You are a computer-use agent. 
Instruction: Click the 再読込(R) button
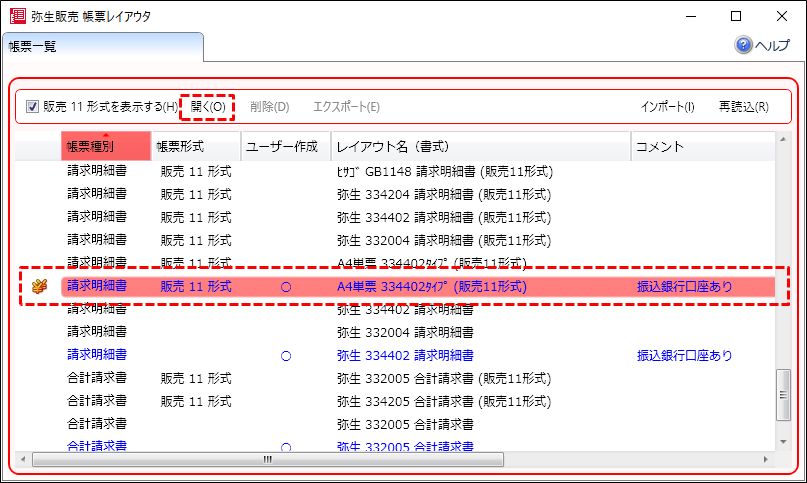(744, 107)
